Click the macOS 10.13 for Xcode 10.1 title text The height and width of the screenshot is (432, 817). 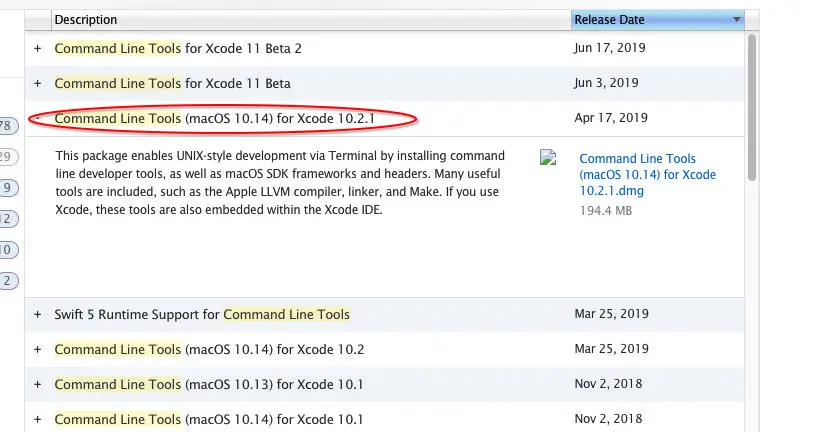[208, 384]
